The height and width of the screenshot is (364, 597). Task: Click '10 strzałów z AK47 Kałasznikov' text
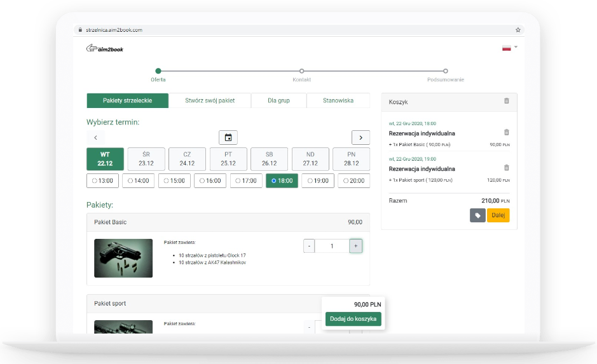tap(212, 262)
